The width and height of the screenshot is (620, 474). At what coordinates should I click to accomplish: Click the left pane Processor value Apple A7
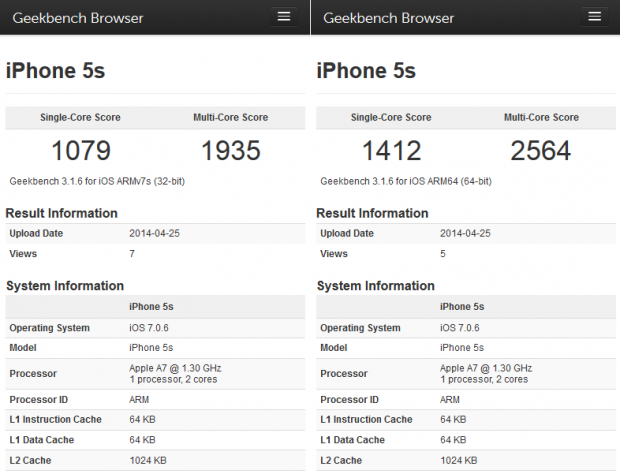tap(175, 374)
